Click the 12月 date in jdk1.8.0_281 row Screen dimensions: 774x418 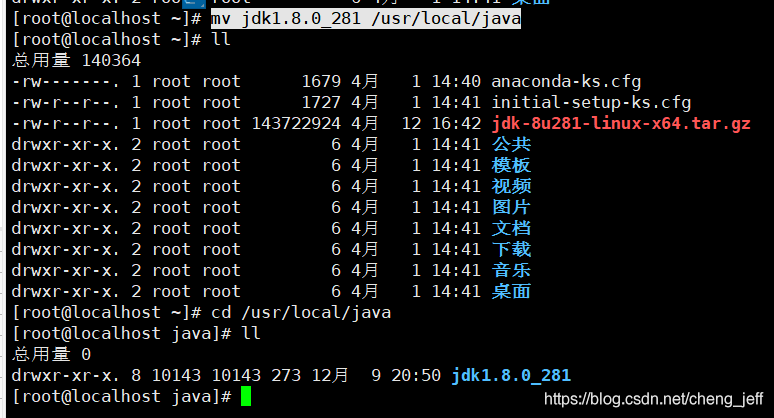pyautogui.click(x=330, y=376)
